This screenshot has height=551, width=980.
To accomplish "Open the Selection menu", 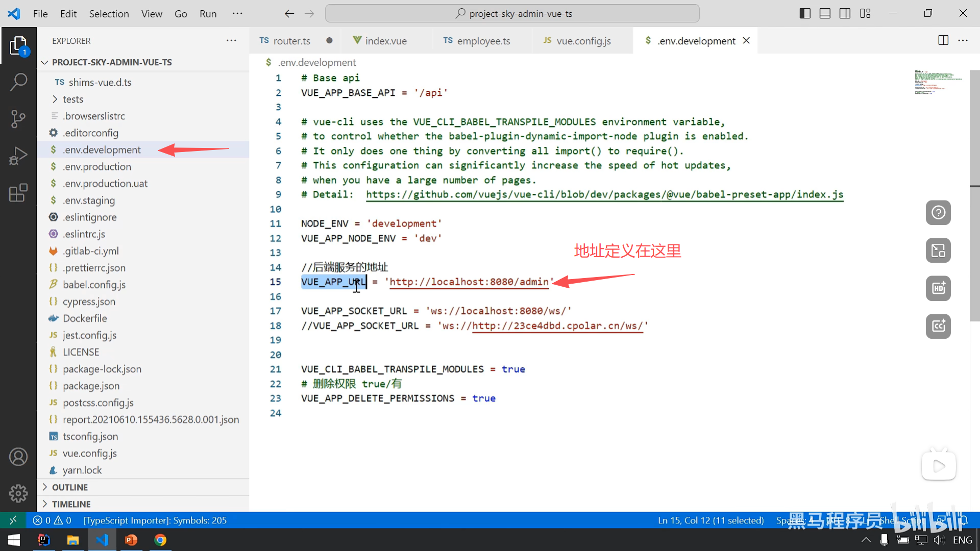I will point(109,14).
